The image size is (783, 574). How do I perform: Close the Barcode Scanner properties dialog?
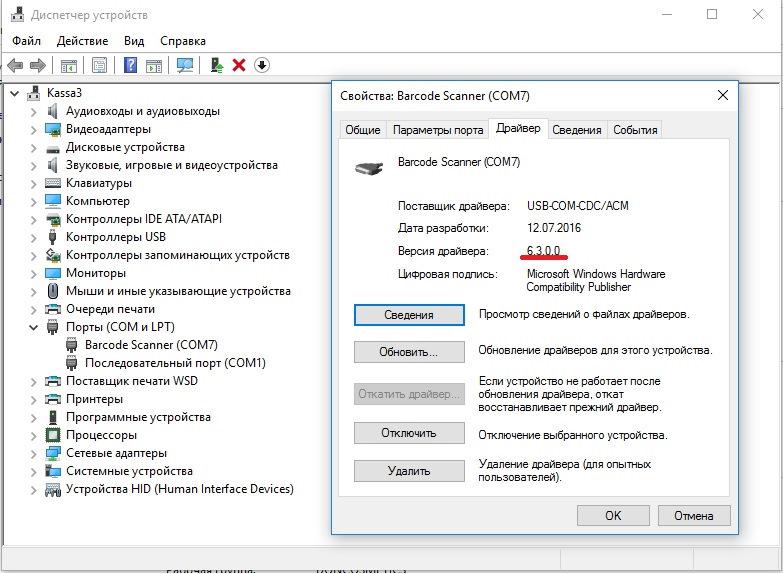[x=723, y=95]
